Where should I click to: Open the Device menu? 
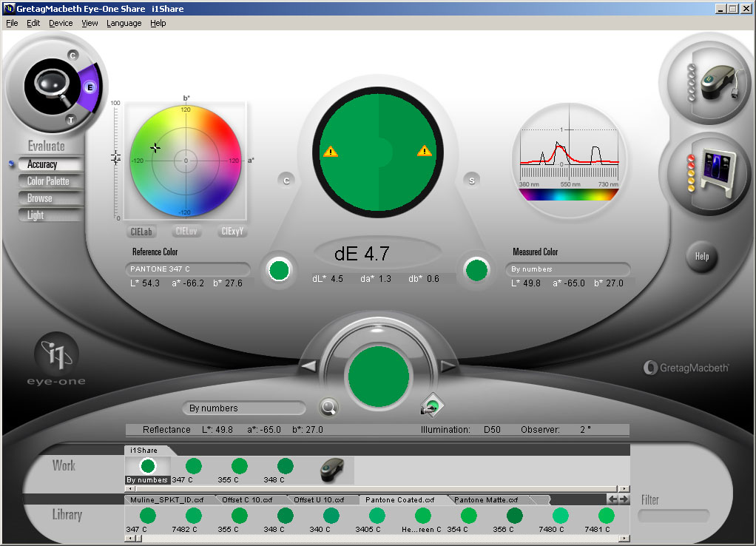(61, 23)
